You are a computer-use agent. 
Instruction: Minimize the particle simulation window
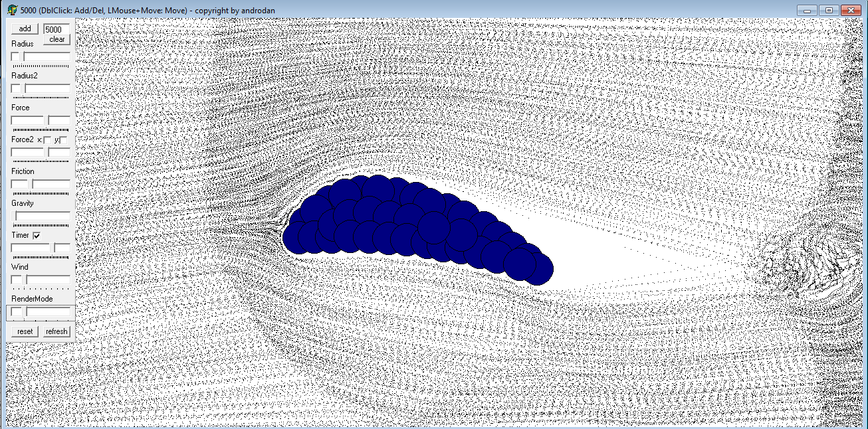tap(808, 10)
